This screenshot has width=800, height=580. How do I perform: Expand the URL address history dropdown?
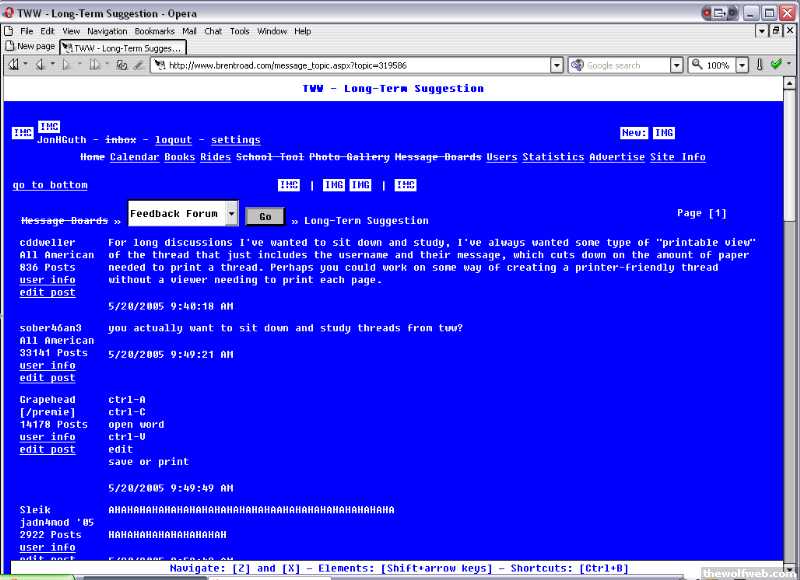(557, 65)
